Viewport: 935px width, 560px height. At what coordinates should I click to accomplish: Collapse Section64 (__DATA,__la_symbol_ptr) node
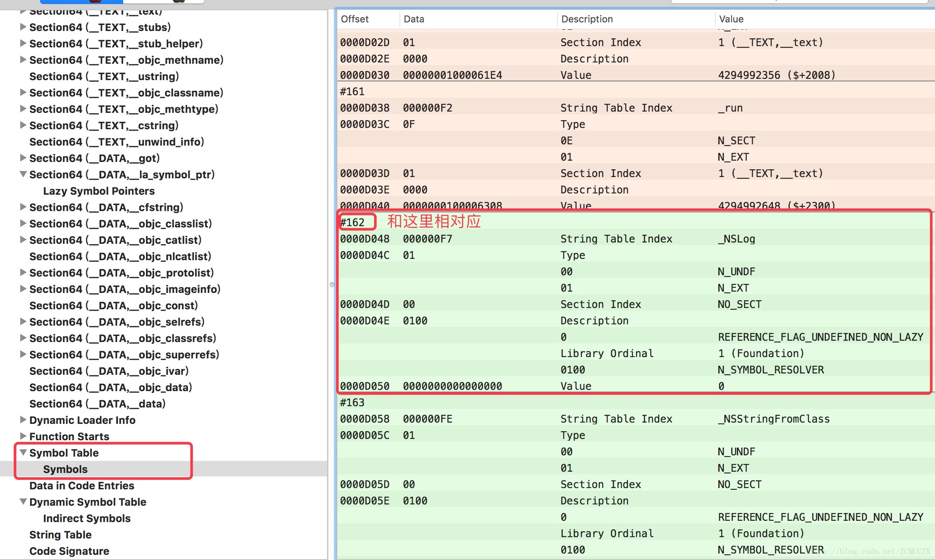23,174
